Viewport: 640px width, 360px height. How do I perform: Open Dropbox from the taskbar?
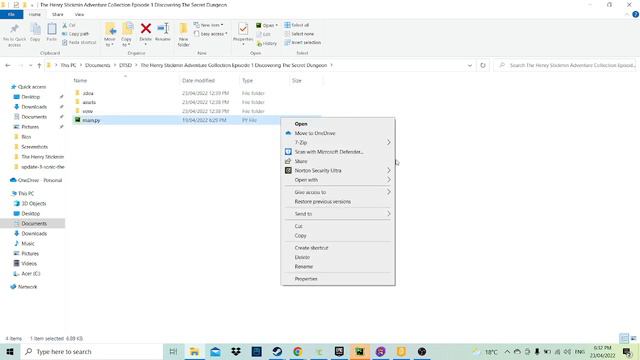236,351
